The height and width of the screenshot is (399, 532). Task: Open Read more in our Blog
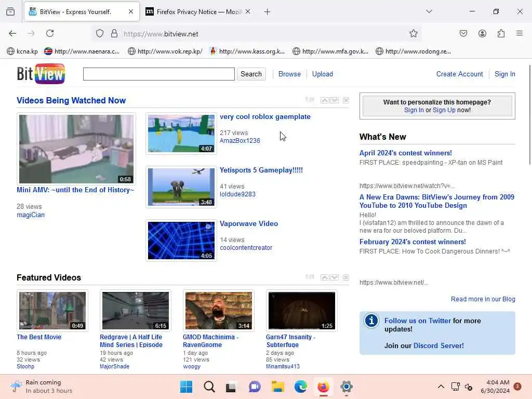(x=483, y=299)
